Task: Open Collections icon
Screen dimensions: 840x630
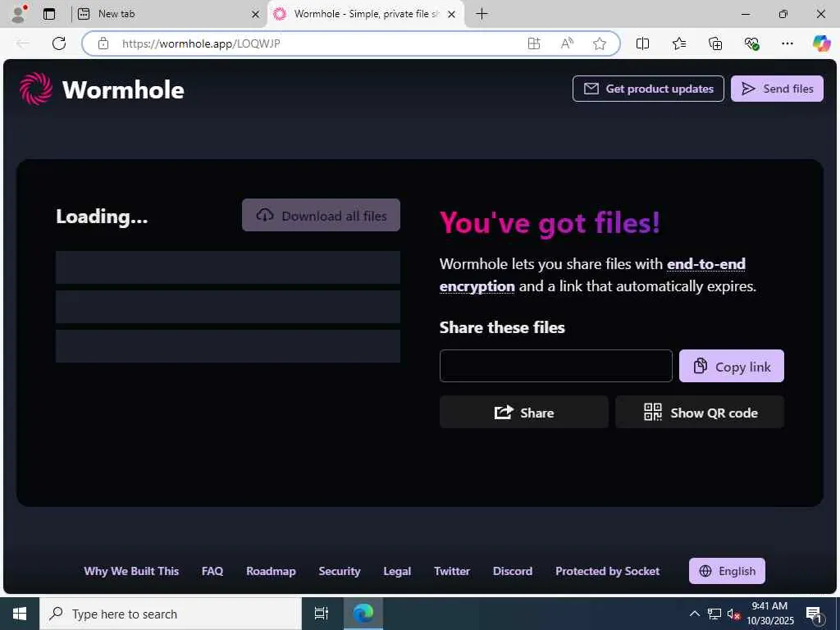Action: click(715, 43)
